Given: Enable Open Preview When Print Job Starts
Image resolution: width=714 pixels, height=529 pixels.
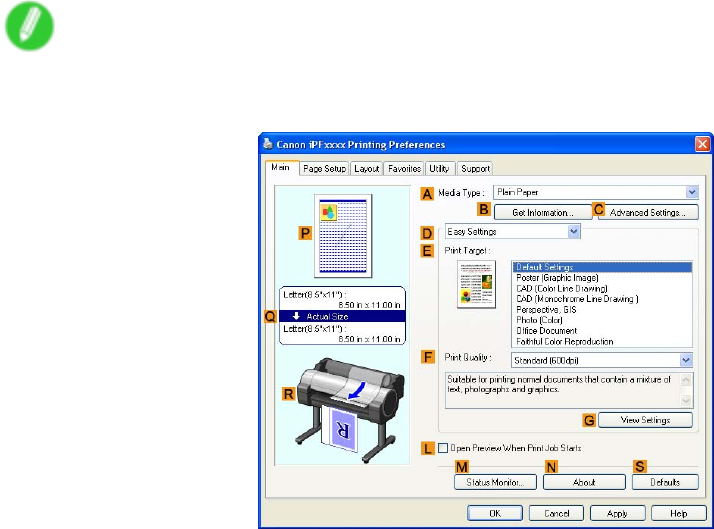Looking at the screenshot, I should point(443,448).
